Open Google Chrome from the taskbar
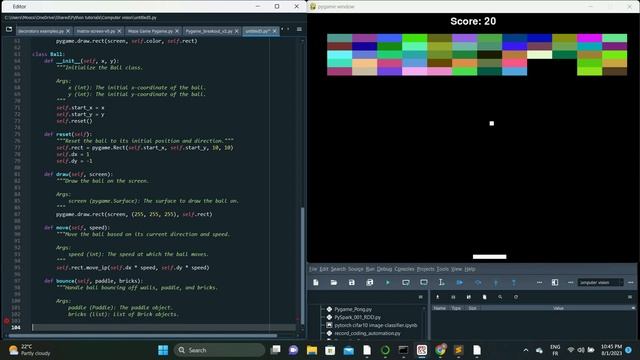 point(440,350)
